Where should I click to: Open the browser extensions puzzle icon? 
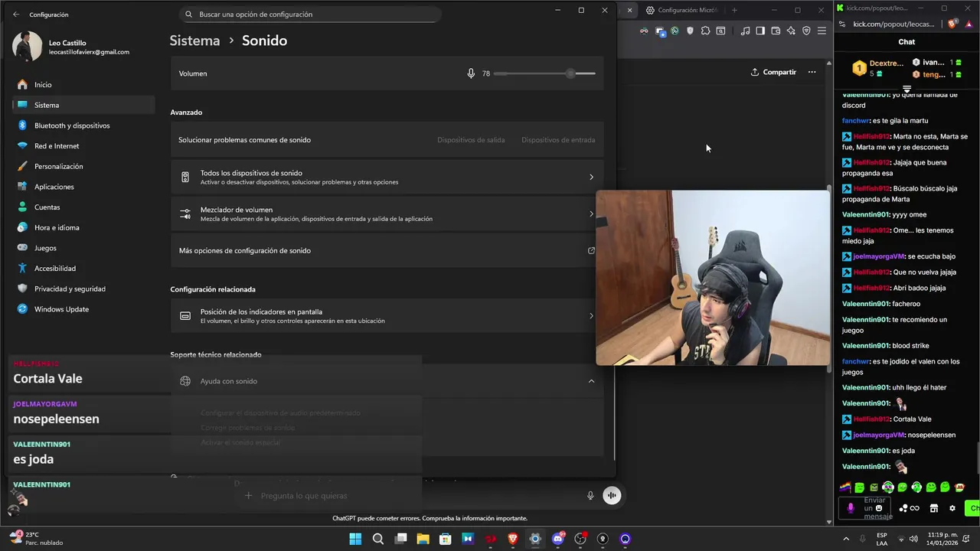pyautogui.click(x=705, y=31)
